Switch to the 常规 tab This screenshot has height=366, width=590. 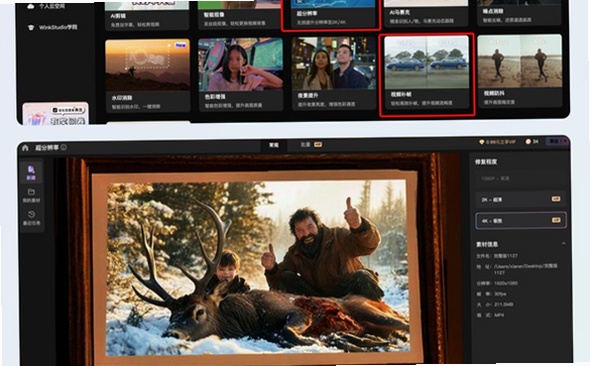[274, 145]
